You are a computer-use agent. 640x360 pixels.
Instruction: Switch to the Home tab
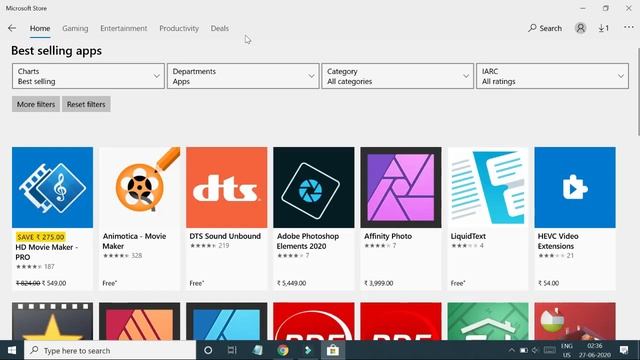[40, 28]
